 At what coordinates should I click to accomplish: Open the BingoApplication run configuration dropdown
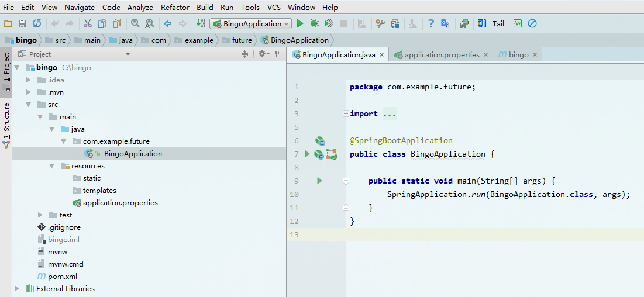(x=250, y=24)
